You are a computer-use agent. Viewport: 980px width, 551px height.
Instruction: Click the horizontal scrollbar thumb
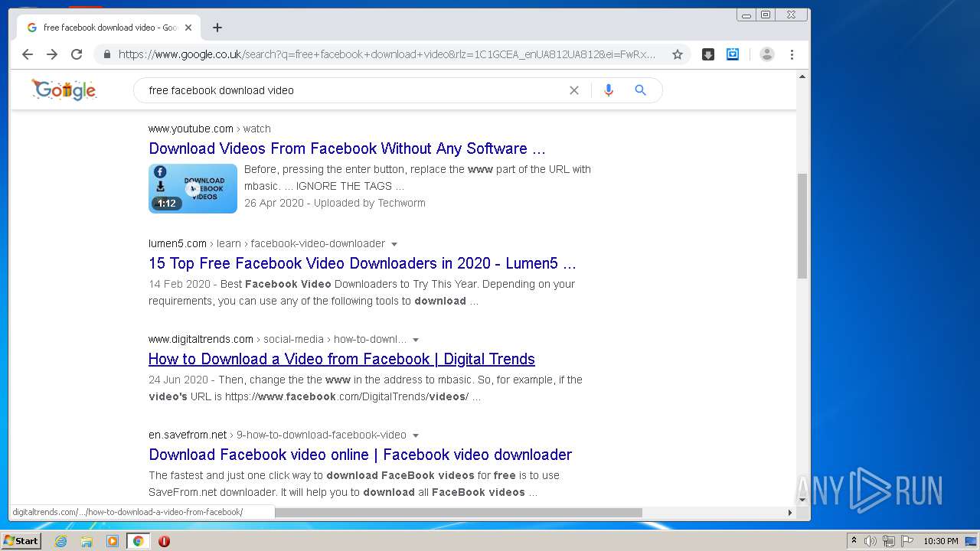[x=459, y=513]
